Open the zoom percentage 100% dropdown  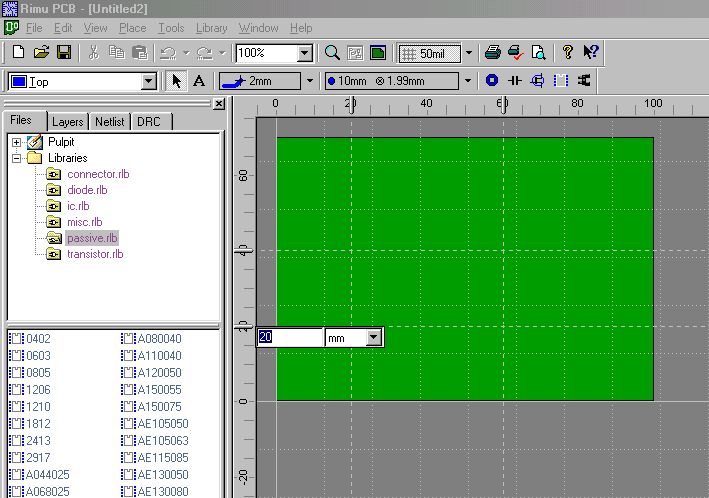pos(305,53)
